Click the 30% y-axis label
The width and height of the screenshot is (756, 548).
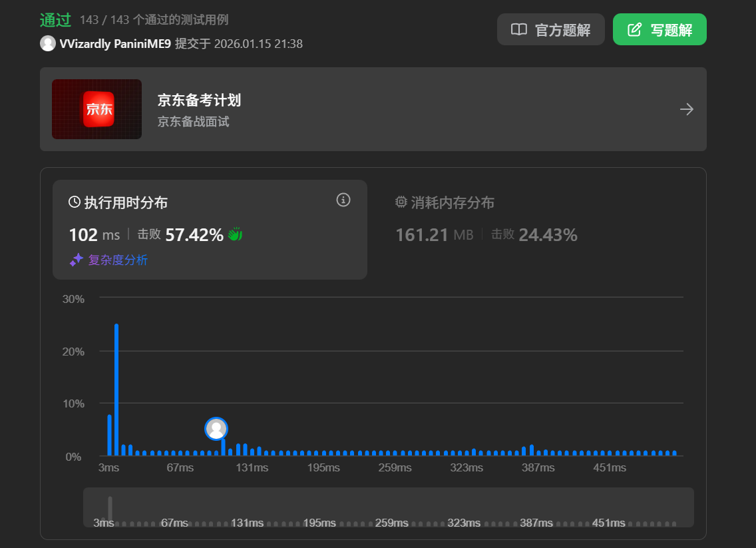point(73,299)
